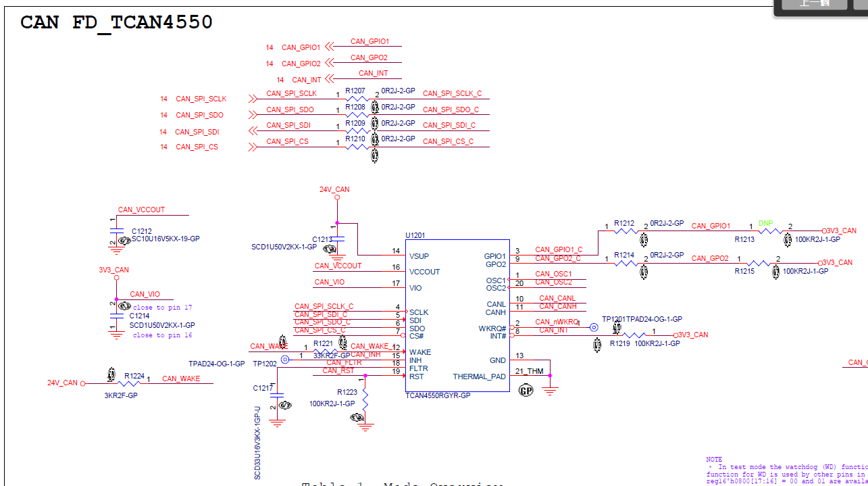This screenshot has height=486, width=868.
Task: Select the CAN_GPIO1_C net label
Action: (x=559, y=250)
